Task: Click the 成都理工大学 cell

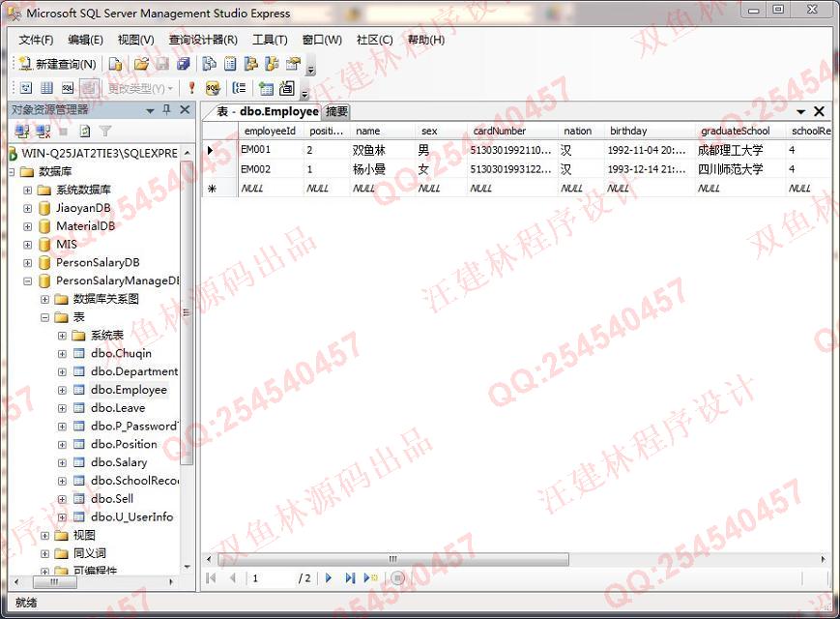Action: 739,150
